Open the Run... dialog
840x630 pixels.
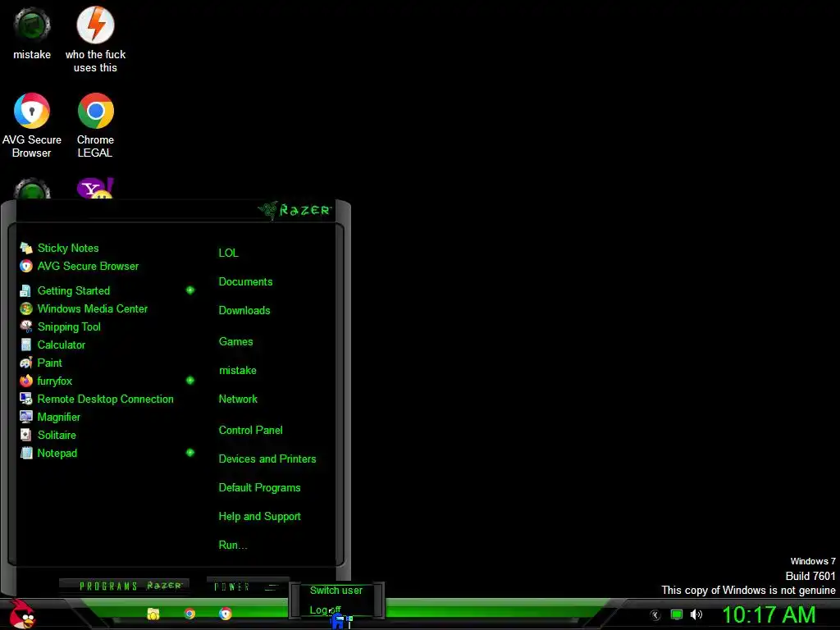coord(232,546)
